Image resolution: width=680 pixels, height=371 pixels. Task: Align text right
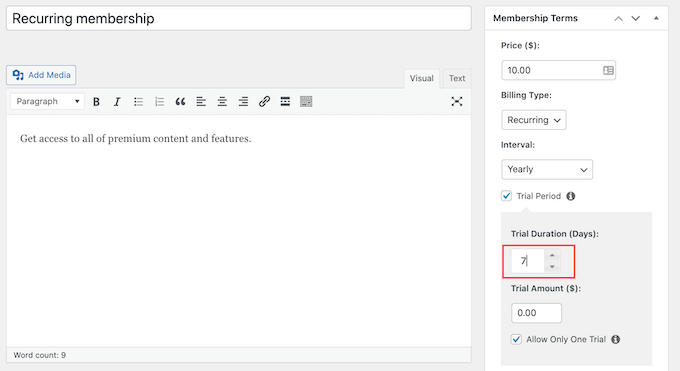tap(243, 102)
